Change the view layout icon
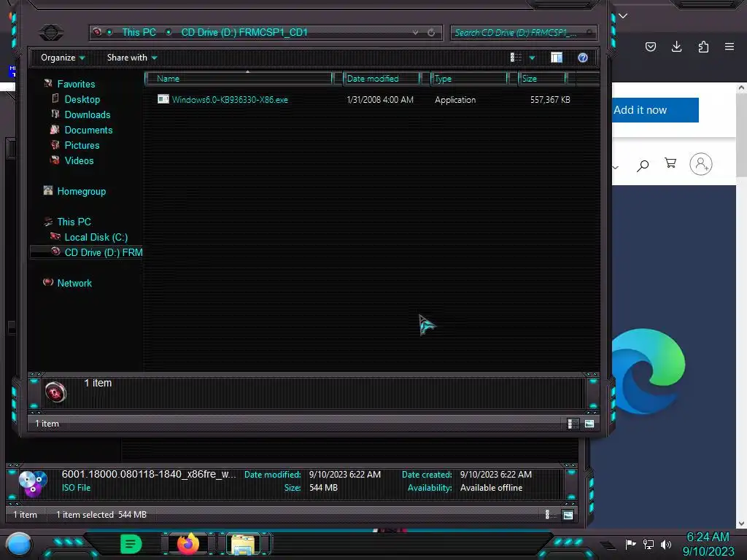The width and height of the screenshot is (747, 560). coord(516,58)
